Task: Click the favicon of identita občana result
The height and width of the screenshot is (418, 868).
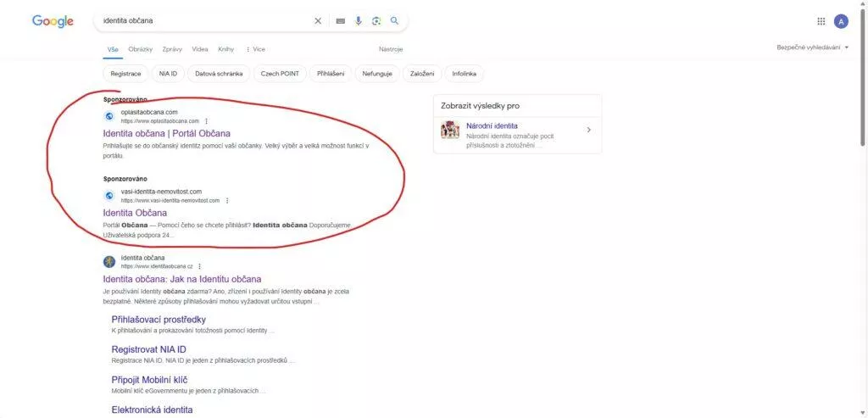Action: [109, 261]
